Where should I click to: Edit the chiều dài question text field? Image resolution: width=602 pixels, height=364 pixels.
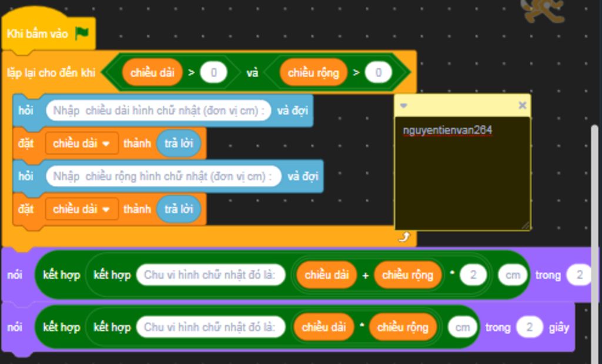pos(159,111)
